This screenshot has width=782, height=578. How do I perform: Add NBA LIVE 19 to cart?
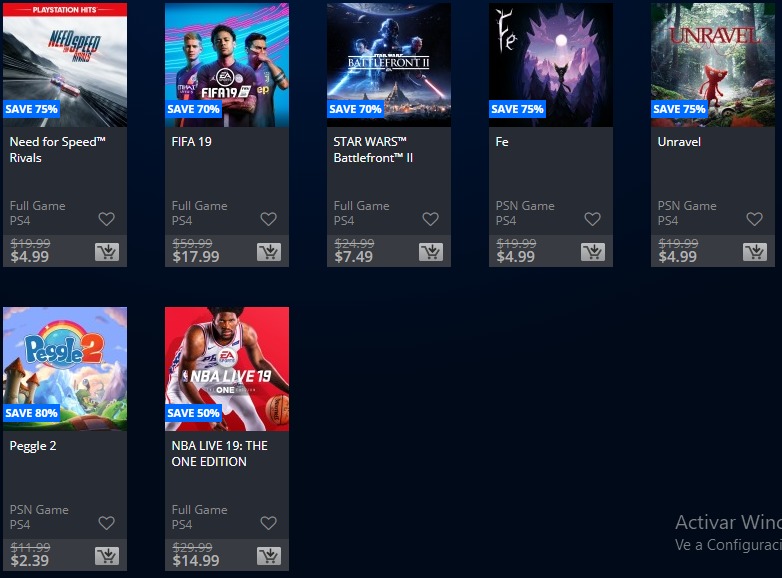(x=269, y=556)
